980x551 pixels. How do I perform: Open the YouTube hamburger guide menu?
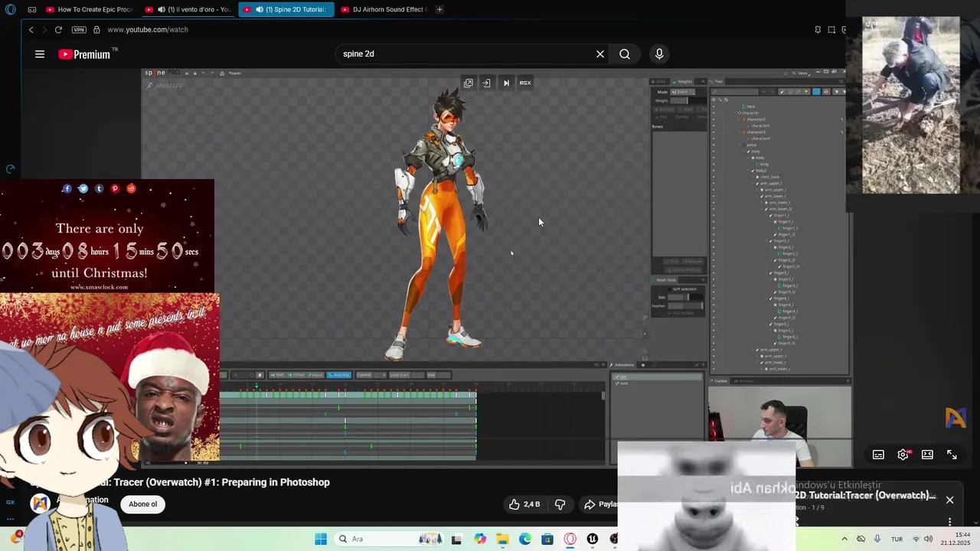(x=40, y=54)
